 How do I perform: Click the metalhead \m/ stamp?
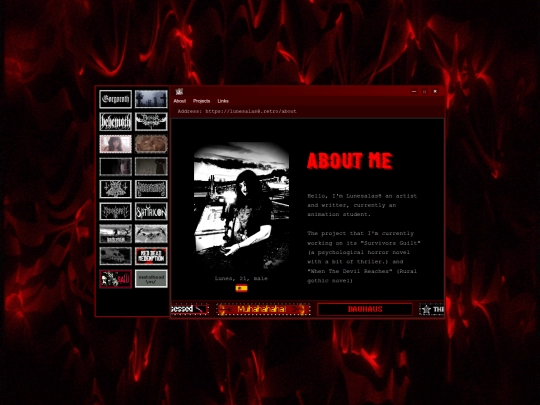click(151, 279)
